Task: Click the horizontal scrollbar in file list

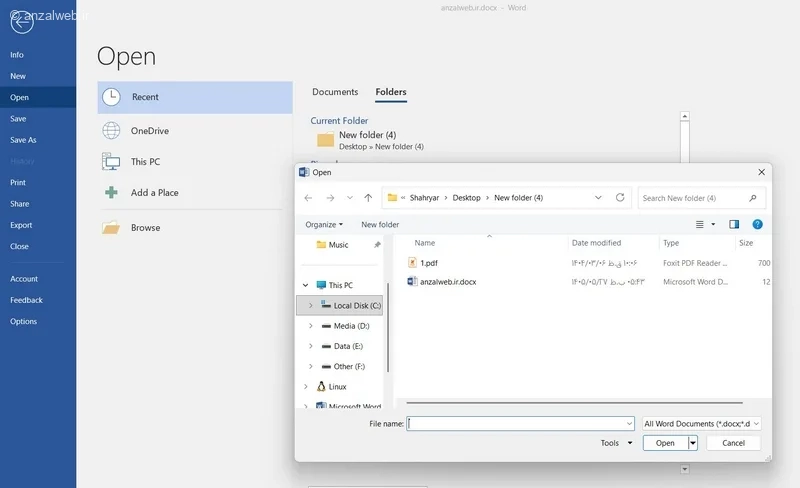Action: pyautogui.click(x=574, y=403)
